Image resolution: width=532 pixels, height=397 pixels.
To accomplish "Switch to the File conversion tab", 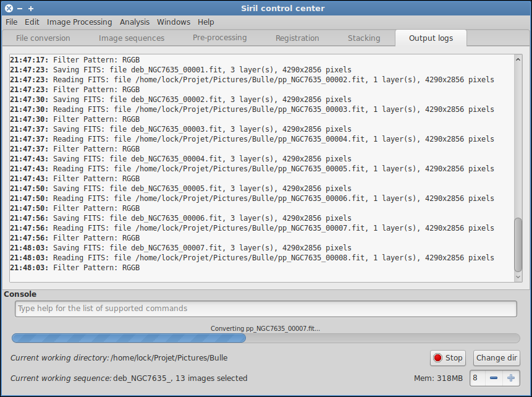I will [x=43, y=38].
